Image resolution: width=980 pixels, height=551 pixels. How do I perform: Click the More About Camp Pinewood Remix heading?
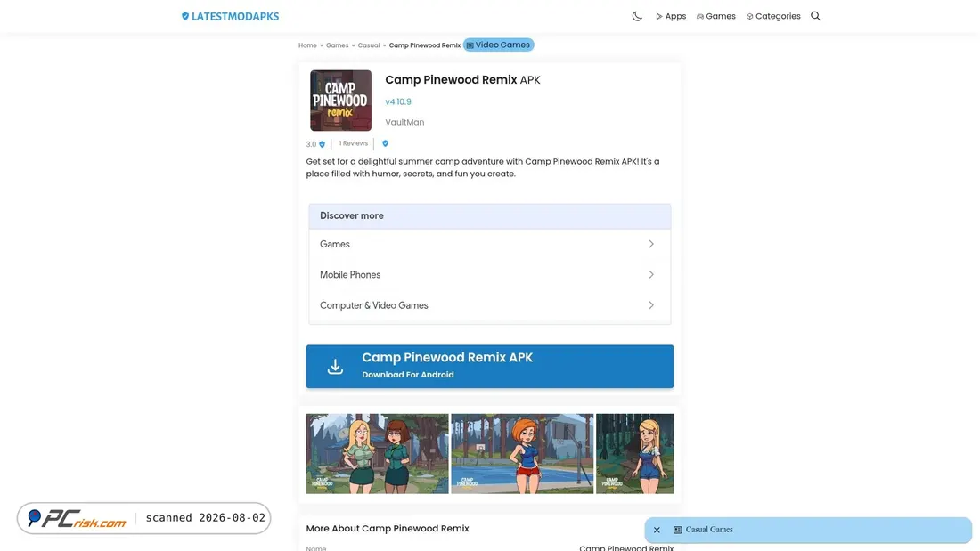(388, 529)
